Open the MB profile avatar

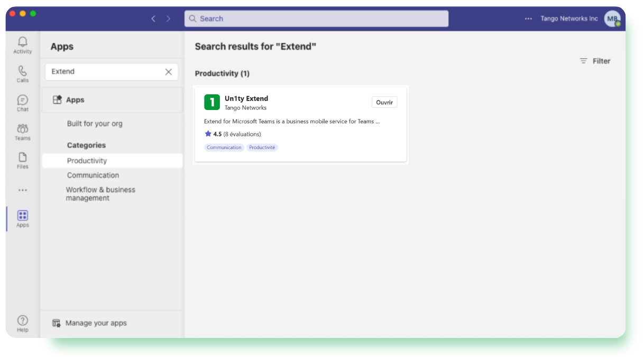pyautogui.click(x=612, y=19)
